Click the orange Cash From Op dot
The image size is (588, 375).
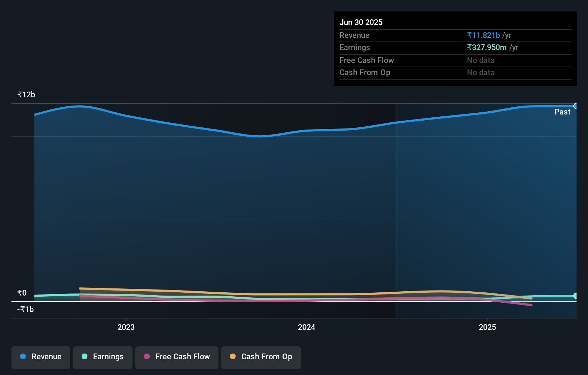coord(233,356)
